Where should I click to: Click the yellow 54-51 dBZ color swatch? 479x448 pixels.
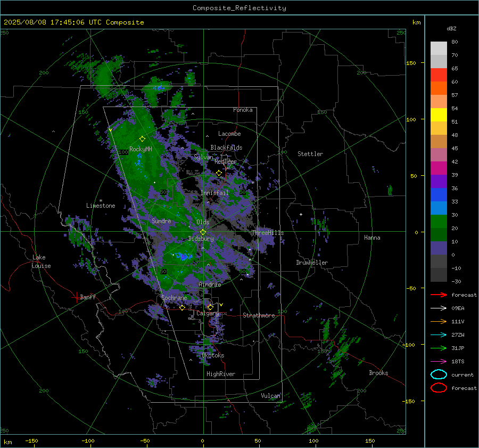439,115
